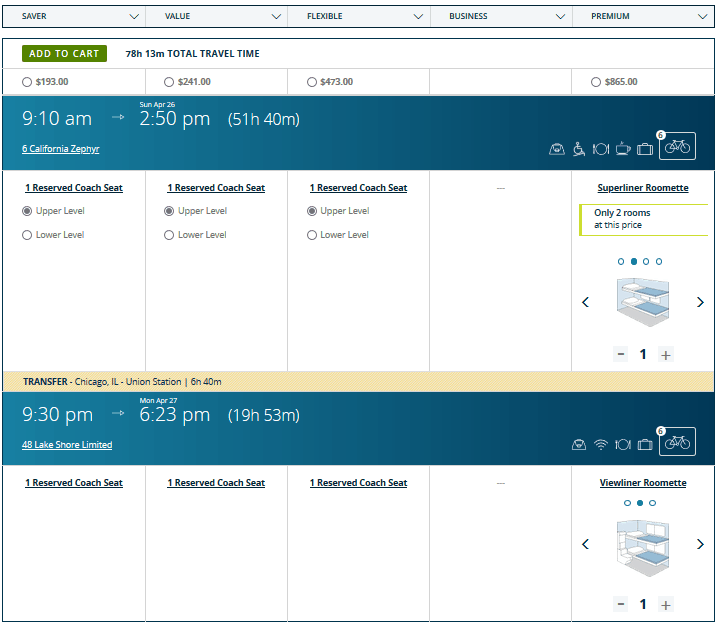Select Lower Level in the Saver column
The image size is (717, 626).
[x=27, y=235]
